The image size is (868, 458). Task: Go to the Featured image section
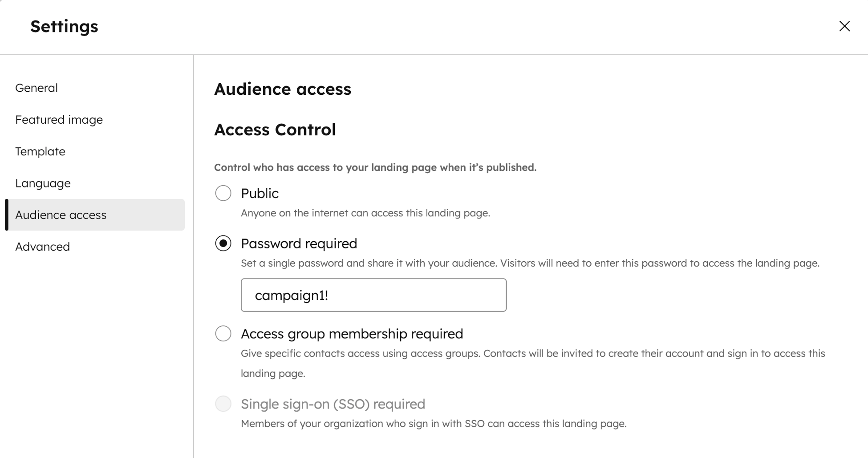[59, 120]
